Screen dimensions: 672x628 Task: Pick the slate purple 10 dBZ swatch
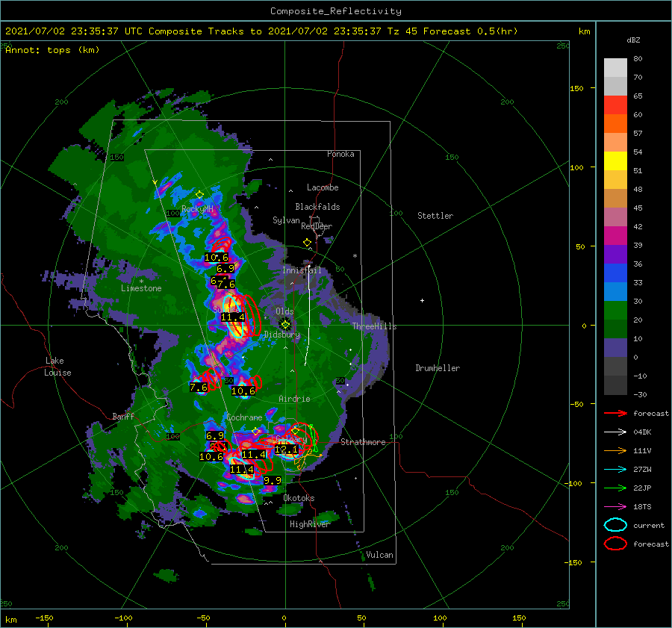(x=615, y=347)
